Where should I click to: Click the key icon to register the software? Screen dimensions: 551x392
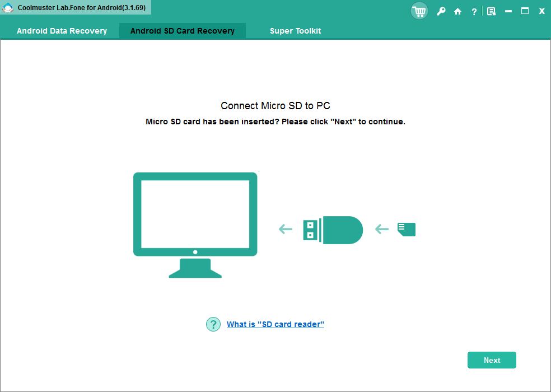(441, 11)
